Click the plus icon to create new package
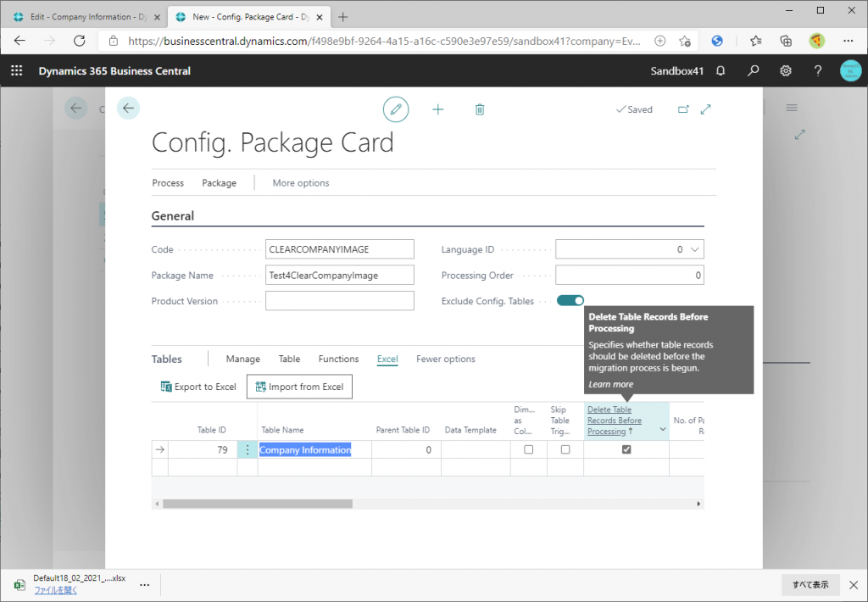The width and height of the screenshot is (868, 602). [x=438, y=109]
